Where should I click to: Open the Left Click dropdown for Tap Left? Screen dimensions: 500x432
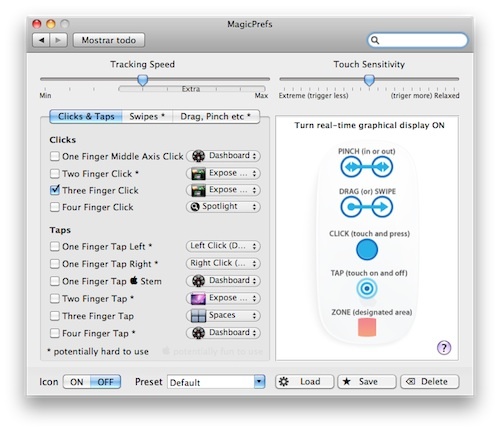[x=223, y=246]
